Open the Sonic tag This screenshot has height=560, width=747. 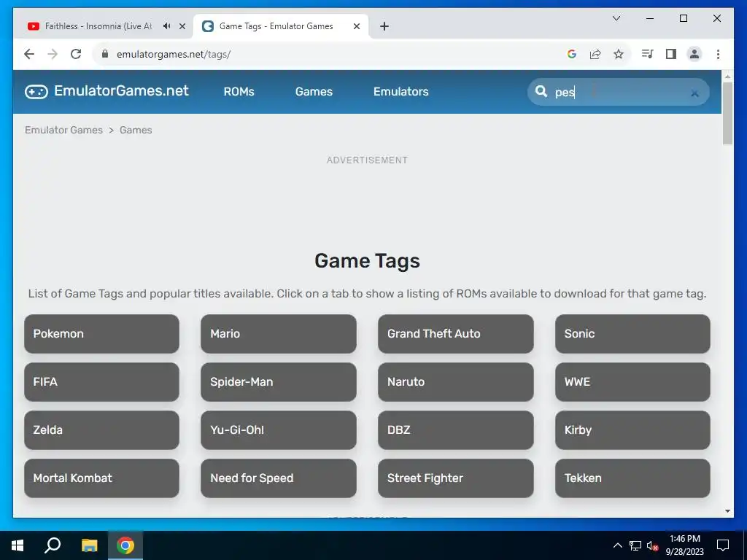[632, 334]
